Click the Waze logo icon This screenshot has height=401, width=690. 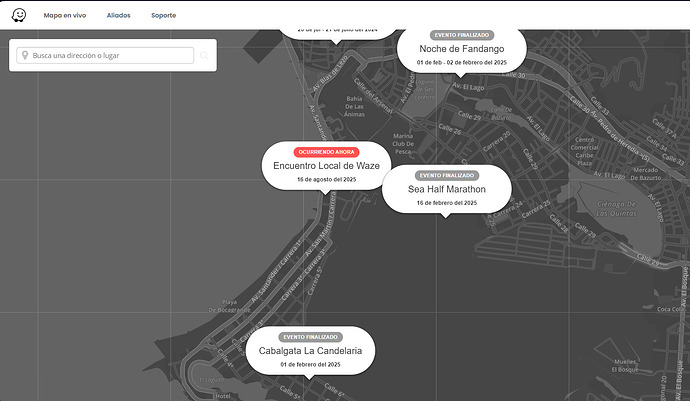pyautogui.click(x=20, y=15)
